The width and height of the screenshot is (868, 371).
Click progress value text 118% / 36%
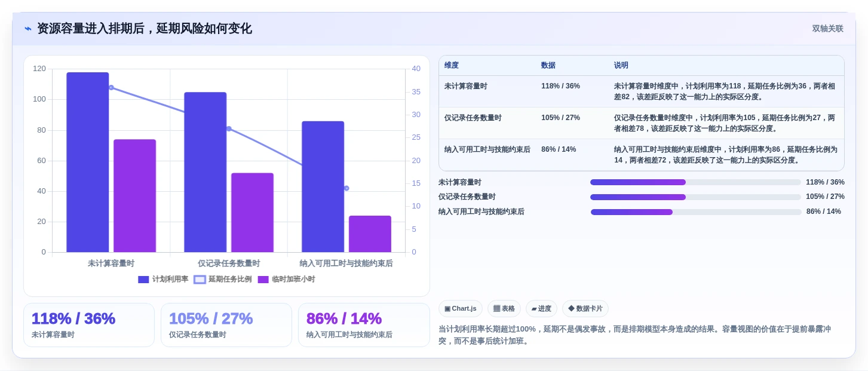[x=825, y=182]
